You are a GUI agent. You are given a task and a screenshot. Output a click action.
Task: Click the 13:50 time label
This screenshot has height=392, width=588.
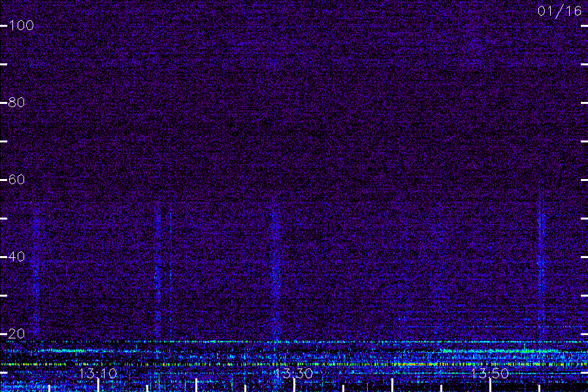490,373
